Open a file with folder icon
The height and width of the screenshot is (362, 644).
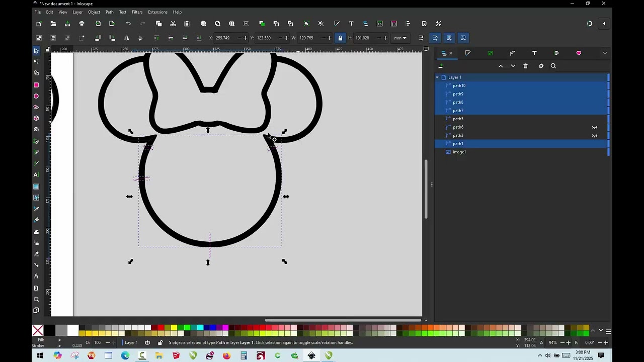pos(53,24)
